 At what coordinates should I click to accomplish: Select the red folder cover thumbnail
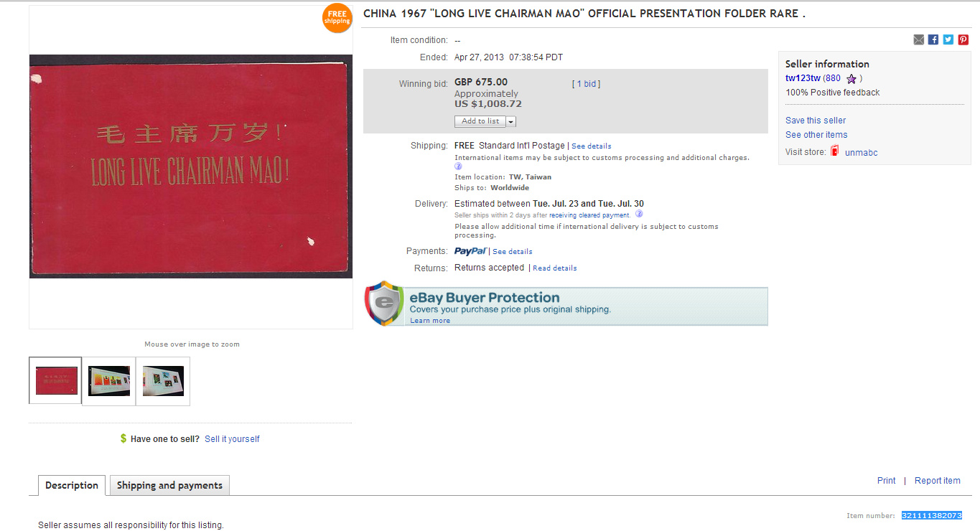(x=56, y=381)
